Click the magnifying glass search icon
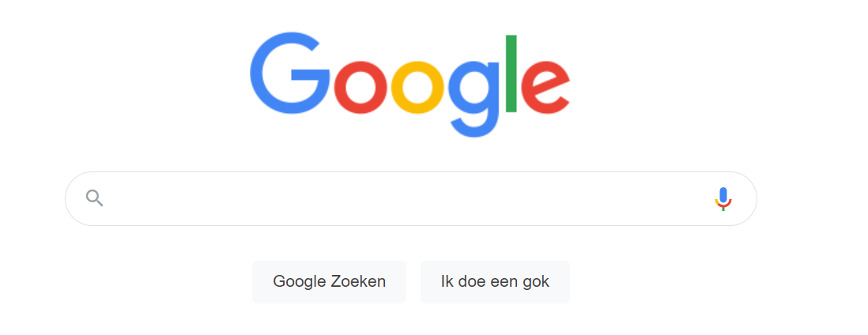 click(95, 198)
